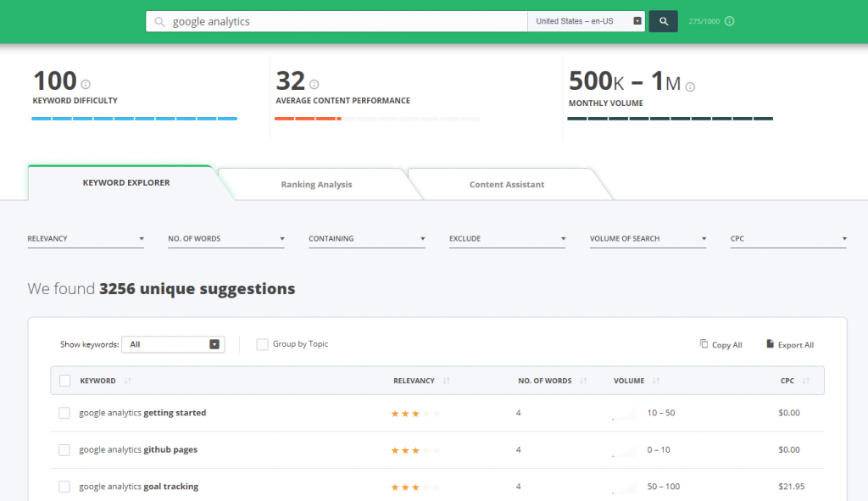The height and width of the screenshot is (501, 868).
Task: Click the '0 – 10' volume value
Action: (658, 449)
